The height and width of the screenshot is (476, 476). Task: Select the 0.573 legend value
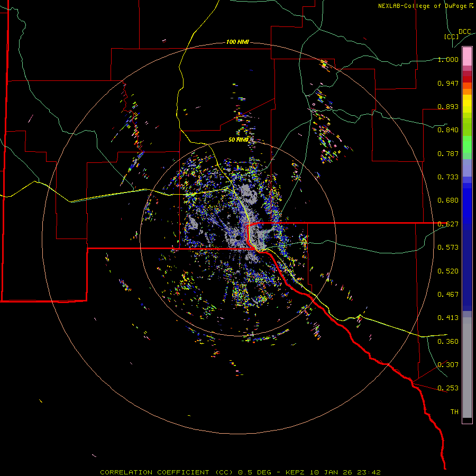coord(448,248)
